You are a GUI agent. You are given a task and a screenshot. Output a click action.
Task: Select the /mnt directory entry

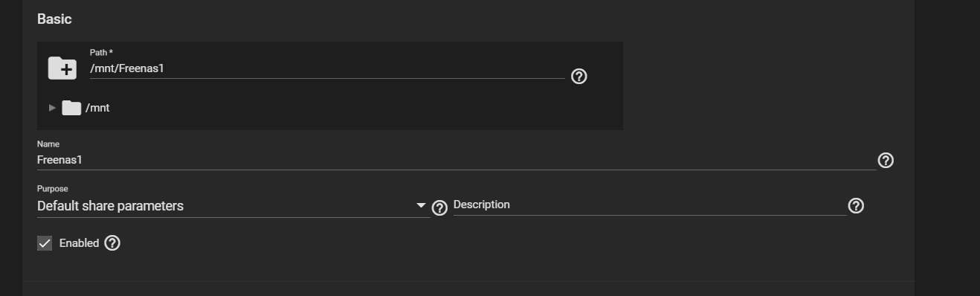pyautogui.click(x=97, y=108)
